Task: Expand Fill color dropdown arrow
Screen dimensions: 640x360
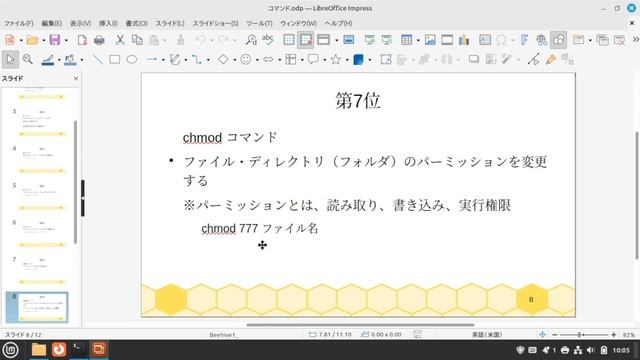Action: (82, 60)
